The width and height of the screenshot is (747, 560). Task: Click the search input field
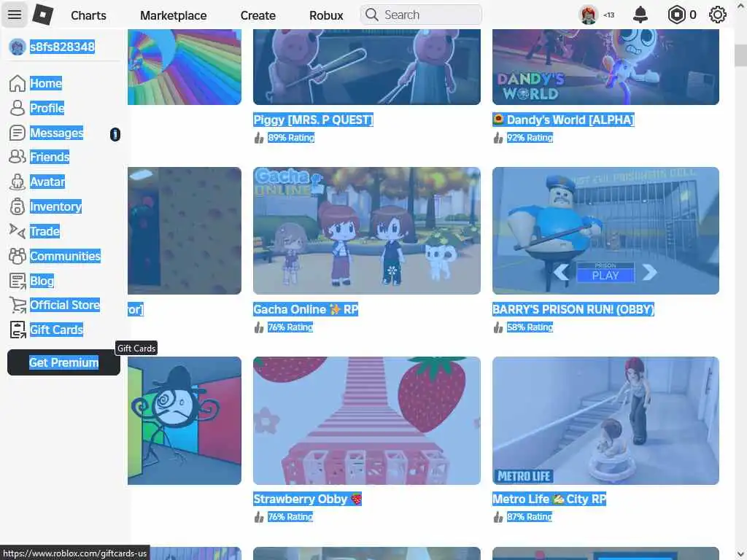421,15
